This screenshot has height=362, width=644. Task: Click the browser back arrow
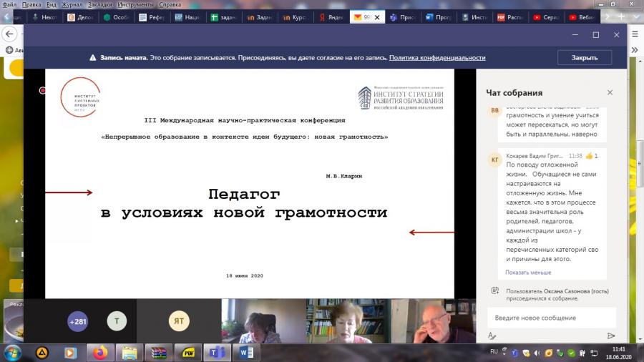[10, 34]
